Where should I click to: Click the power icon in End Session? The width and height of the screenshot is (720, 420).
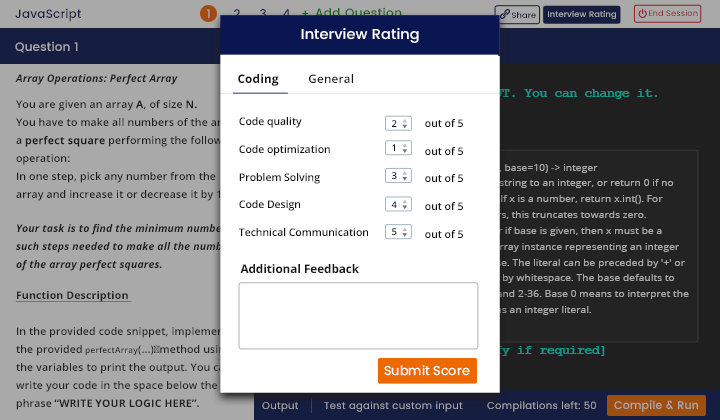642,14
